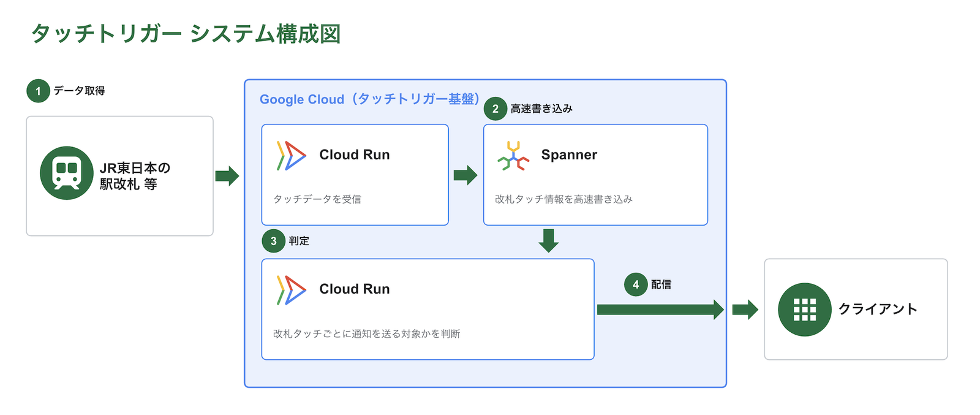
Task: Click the Spanner title text
Action: (x=569, y=154)
